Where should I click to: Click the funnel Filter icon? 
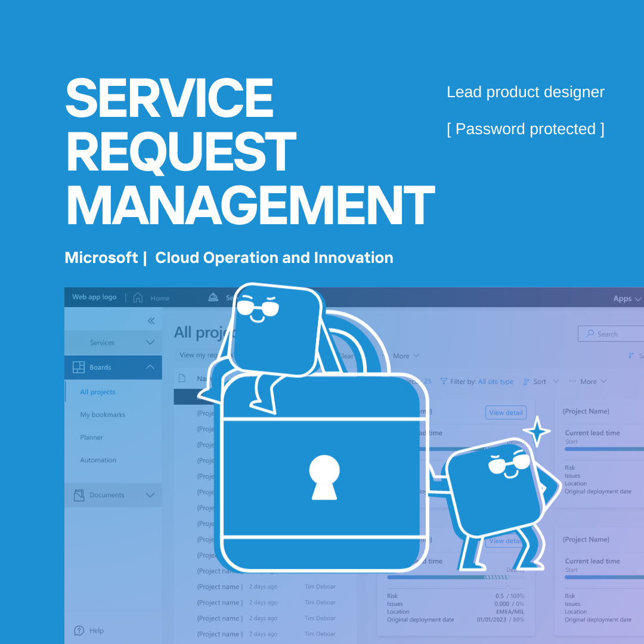click(444, 382)
